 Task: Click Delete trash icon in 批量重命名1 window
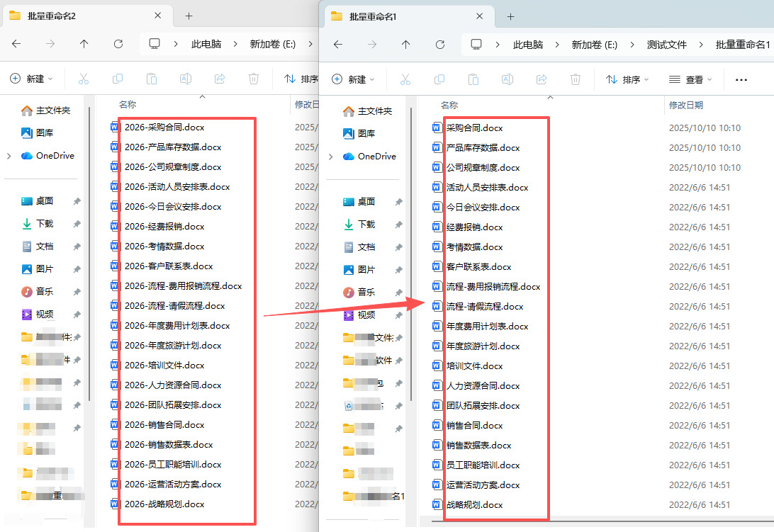576,79
